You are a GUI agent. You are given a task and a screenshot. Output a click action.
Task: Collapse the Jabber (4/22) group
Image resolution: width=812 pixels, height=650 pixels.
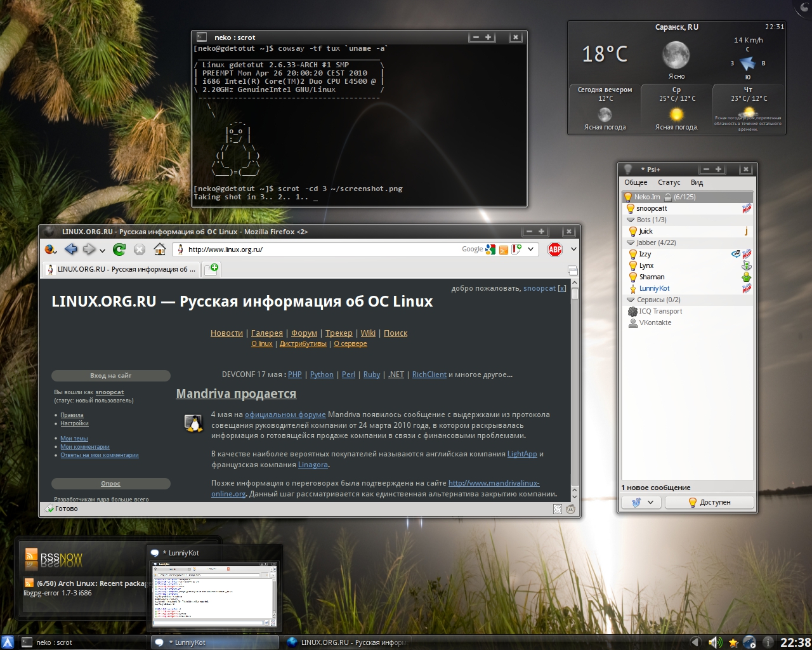click(631, 242)
